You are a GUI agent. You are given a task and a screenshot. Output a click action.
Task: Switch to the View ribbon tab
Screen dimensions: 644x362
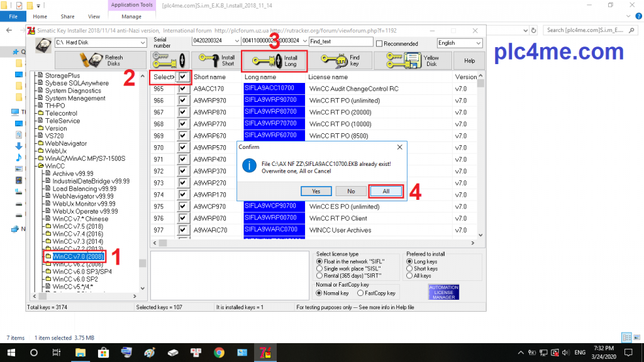[x=94, y=16]
